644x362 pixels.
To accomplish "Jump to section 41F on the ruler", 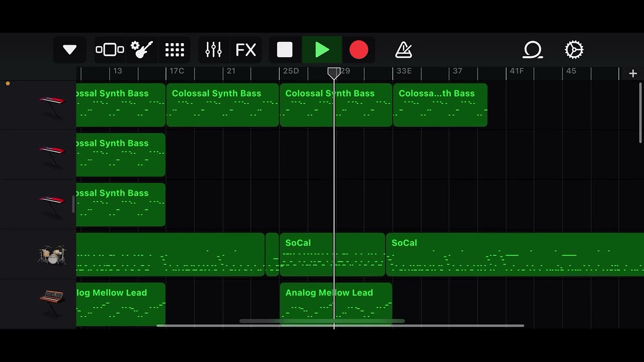I will click(x=517, y=71).
